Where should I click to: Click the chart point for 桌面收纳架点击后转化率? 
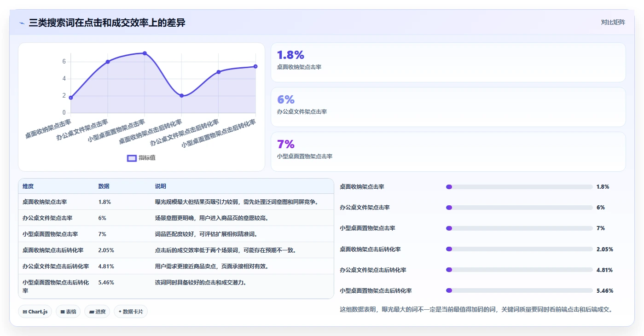click(x=181, y=95)
